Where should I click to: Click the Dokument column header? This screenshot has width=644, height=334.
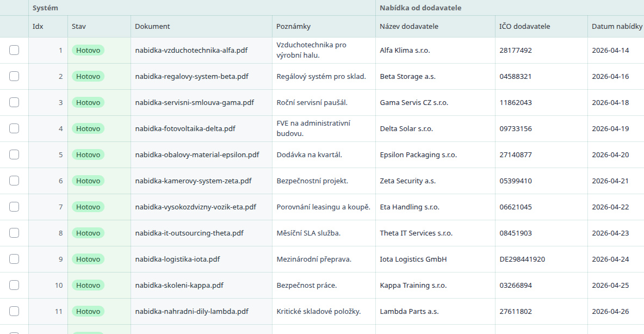coord(152,26)
